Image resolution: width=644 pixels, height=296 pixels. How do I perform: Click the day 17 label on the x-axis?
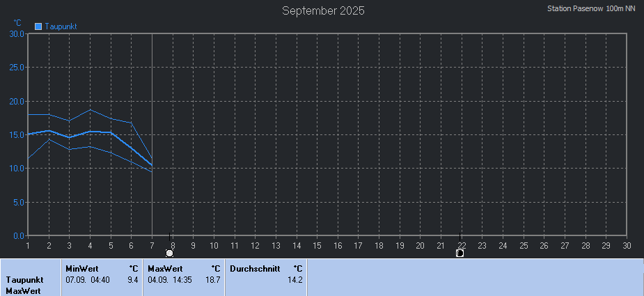pyautogui.click(x=358, y=245)
